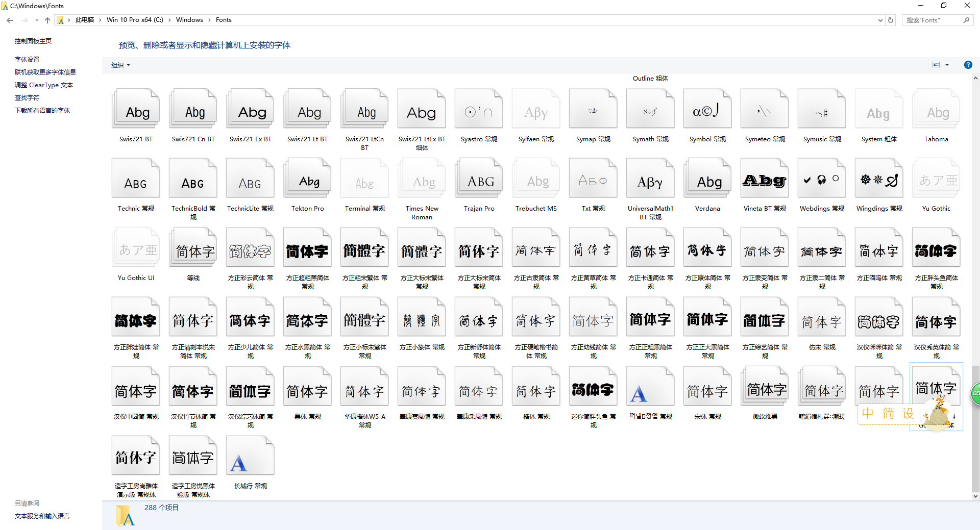Open the 字体设置 link

tap(27, 60)
